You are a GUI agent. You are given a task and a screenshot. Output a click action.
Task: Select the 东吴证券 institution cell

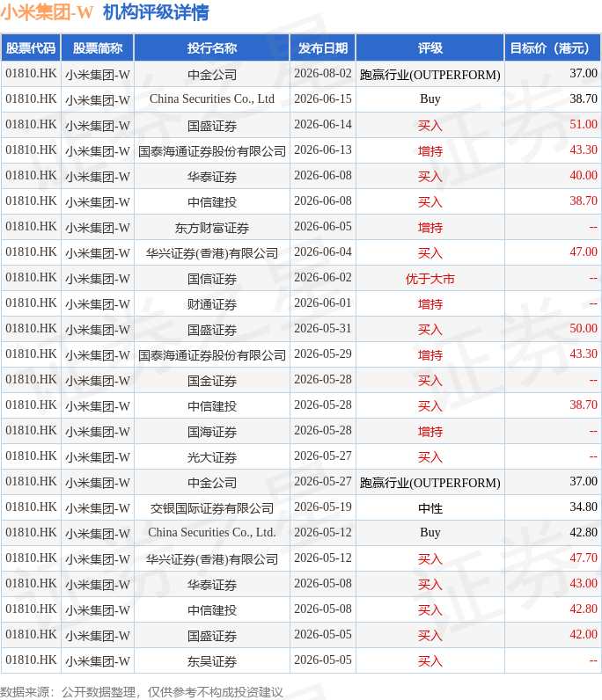coord(212,661)
